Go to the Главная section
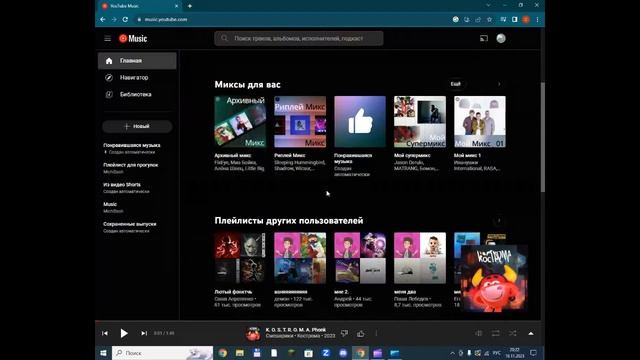The image size is (640, 360). click(137, 60)
